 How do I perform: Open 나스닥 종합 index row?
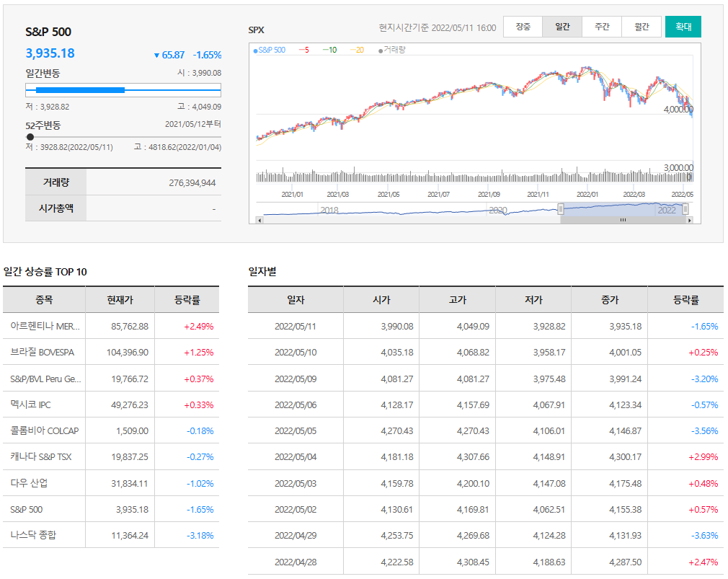pos(111,535)
